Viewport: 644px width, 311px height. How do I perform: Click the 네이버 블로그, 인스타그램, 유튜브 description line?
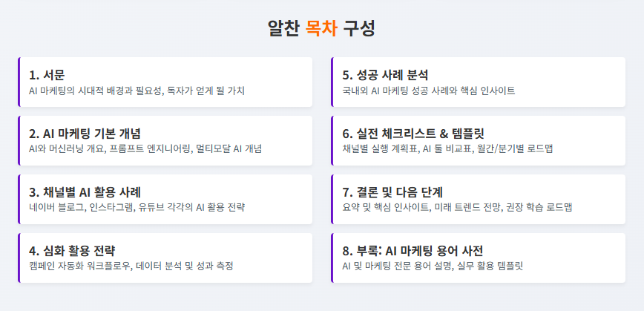137,207
